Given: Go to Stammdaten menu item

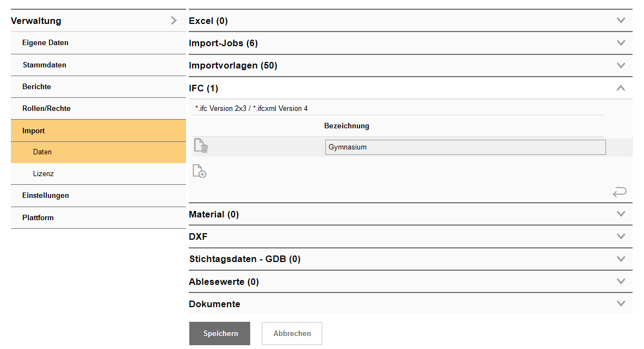Looking at the screenshot, I should tap(44, 65).
